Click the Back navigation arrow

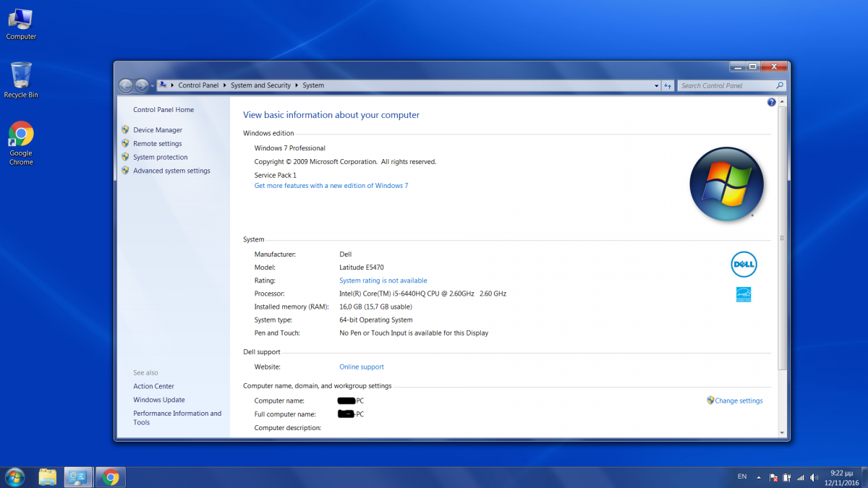tap(126, 85)
